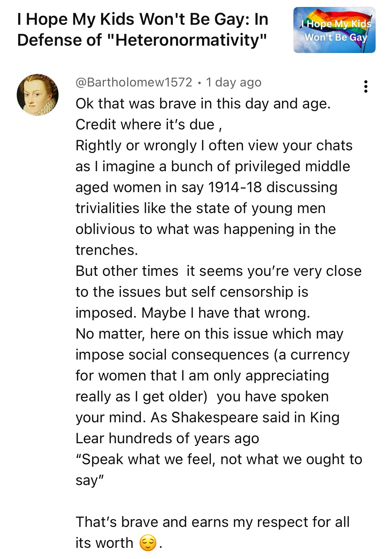The height and width of the screenshot is (559, 392).
Task: Open the comment's three-dot options menu
Action: [x=366, y=86]
